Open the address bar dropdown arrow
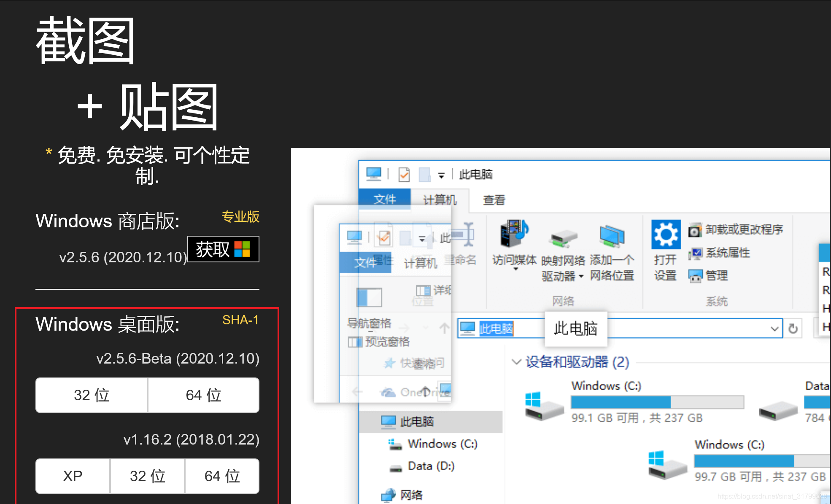831x504 pixels. (774, 329)
